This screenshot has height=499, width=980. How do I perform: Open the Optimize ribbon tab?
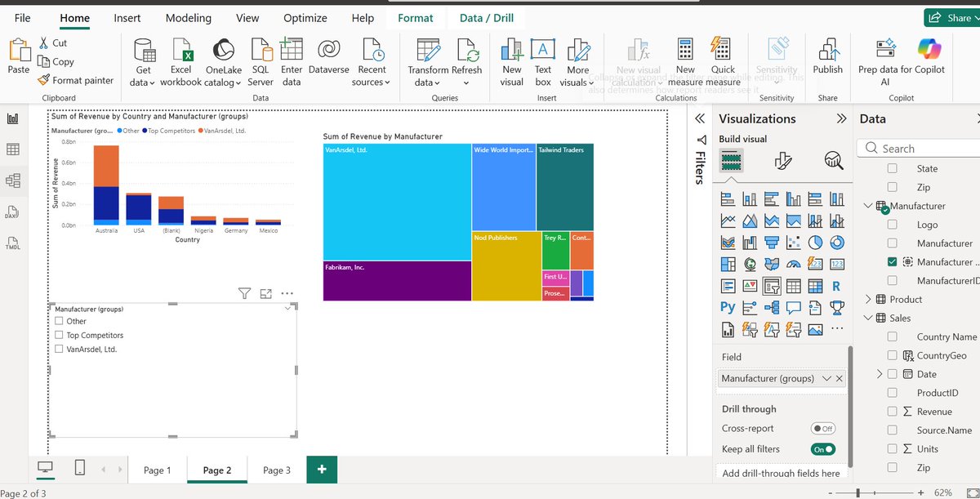point(305,18)
